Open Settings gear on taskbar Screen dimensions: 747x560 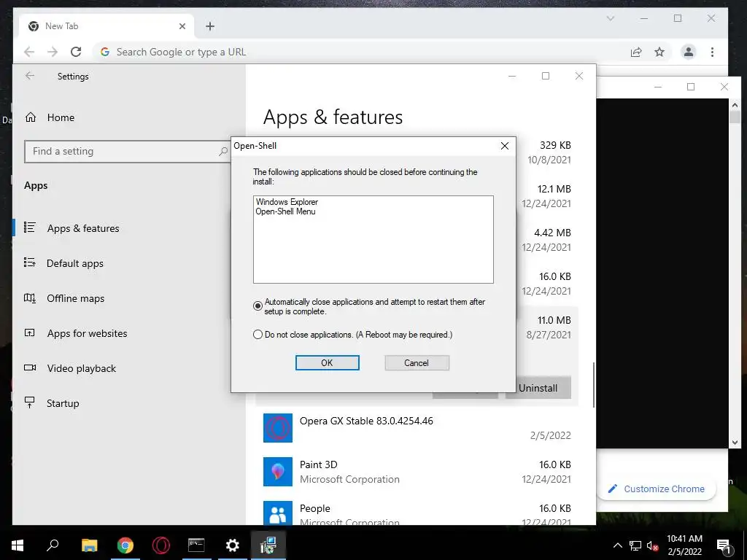point(232,545)
